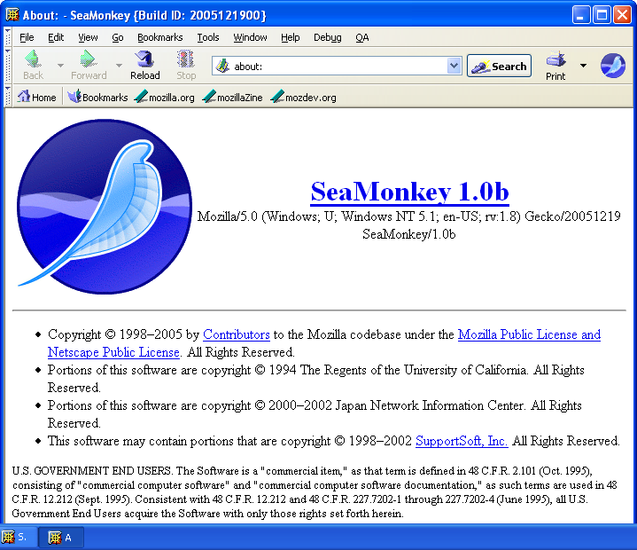
Task: Collapse the menu bar grippy handle
Action: [x=8, y=37]
